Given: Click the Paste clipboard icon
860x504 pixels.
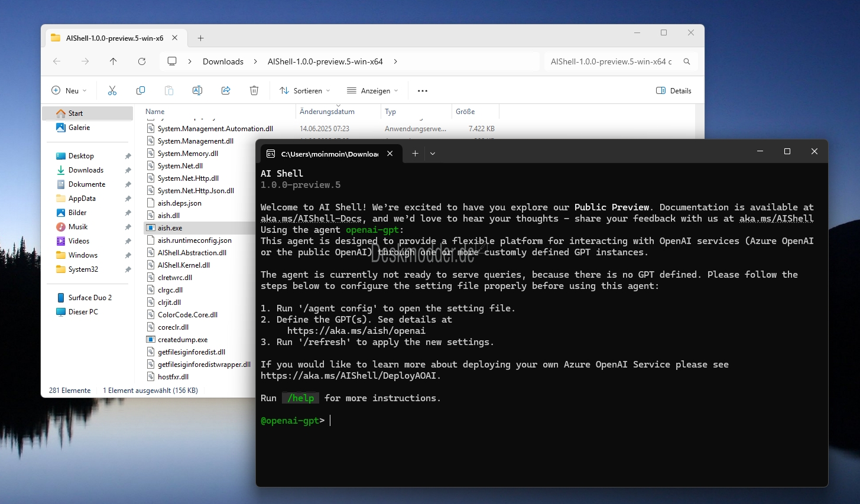Looking at the screenshot, I should [169, 90].
